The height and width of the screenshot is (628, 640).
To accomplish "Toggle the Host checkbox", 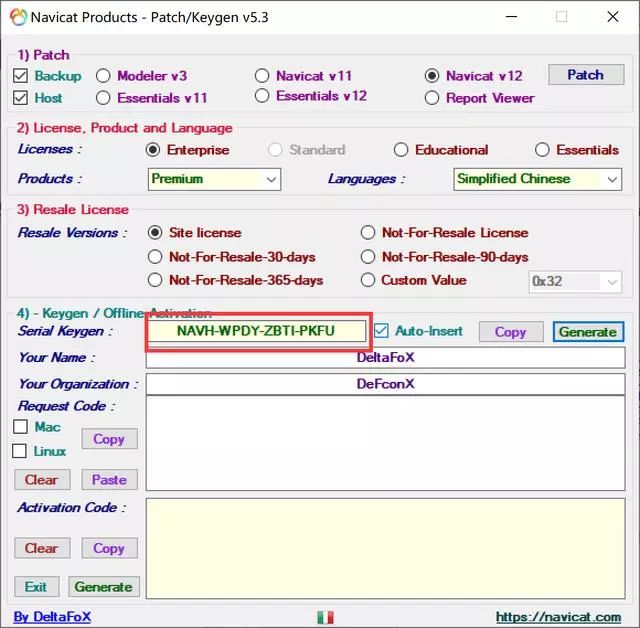I will pyautogui.click(x=20, y=98).
